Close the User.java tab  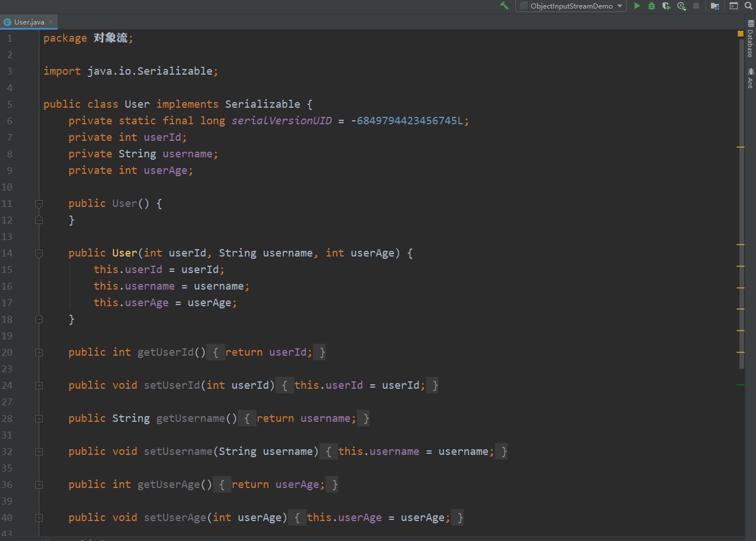(x=51, y=22)
